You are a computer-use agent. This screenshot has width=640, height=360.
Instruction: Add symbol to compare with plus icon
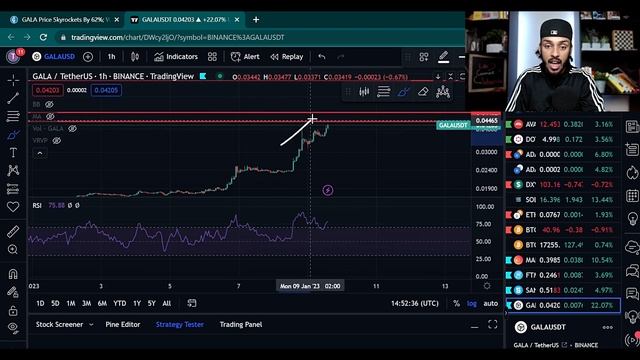coord(88,57)
